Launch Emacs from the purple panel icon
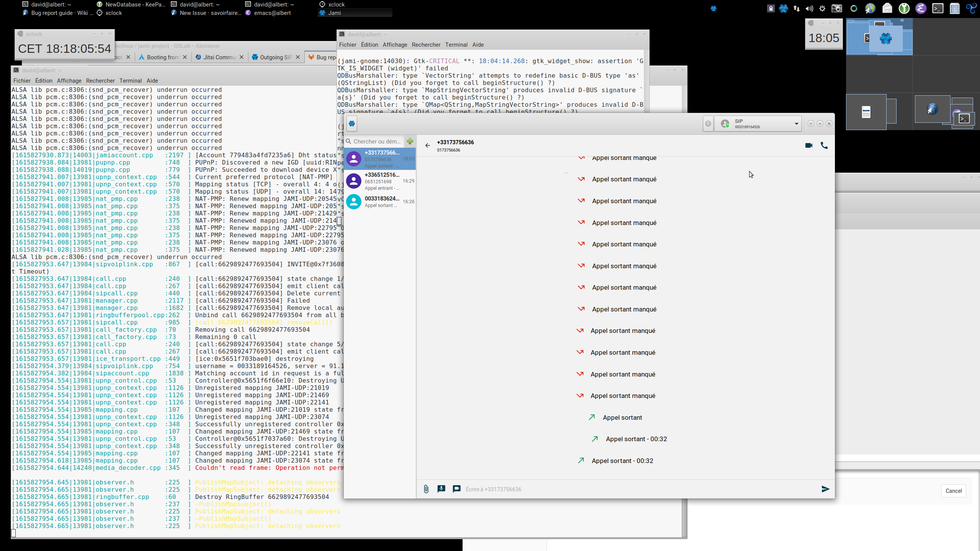 coord(921,8)
